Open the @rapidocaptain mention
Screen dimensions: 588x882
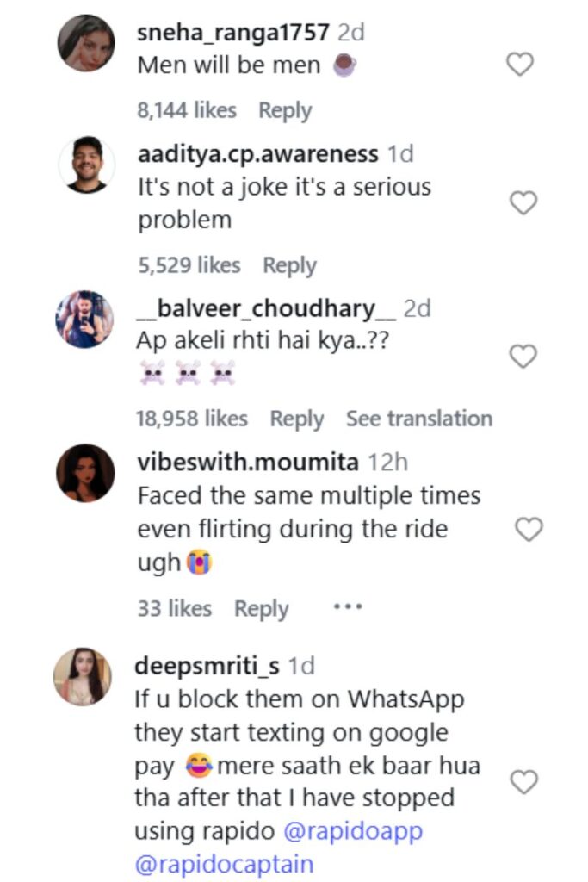(224, 864)
